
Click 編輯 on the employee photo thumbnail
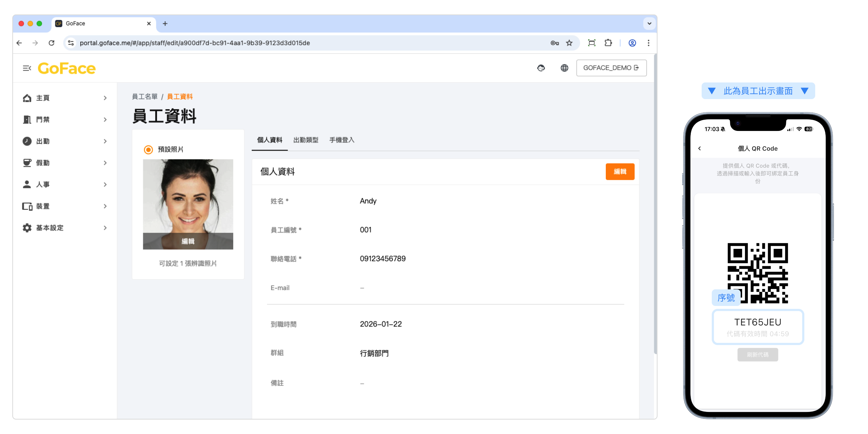point(188,241)
